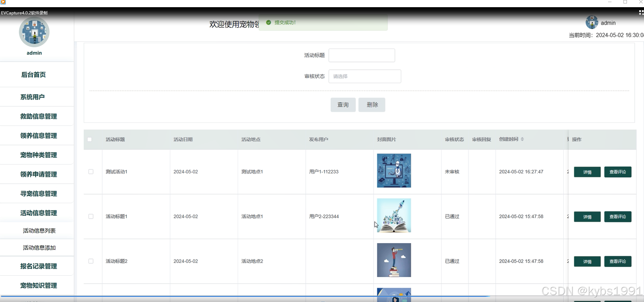Click the 测试地点1 cell
The height and width of the screenshot is (302, 644).
click(x=252, y=172)
